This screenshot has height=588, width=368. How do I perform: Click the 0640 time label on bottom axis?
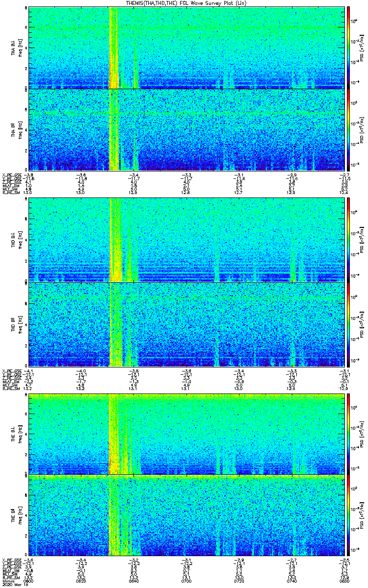(134, 581)
